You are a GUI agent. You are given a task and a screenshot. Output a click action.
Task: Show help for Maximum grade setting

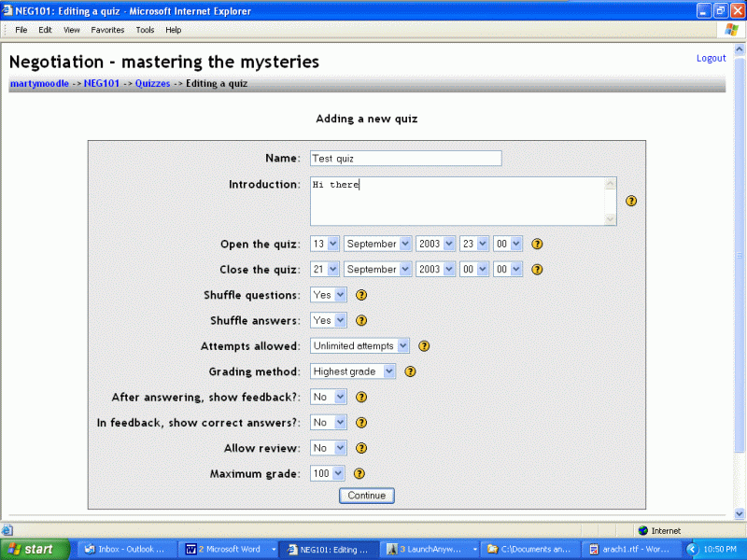(x=359, y=473)
